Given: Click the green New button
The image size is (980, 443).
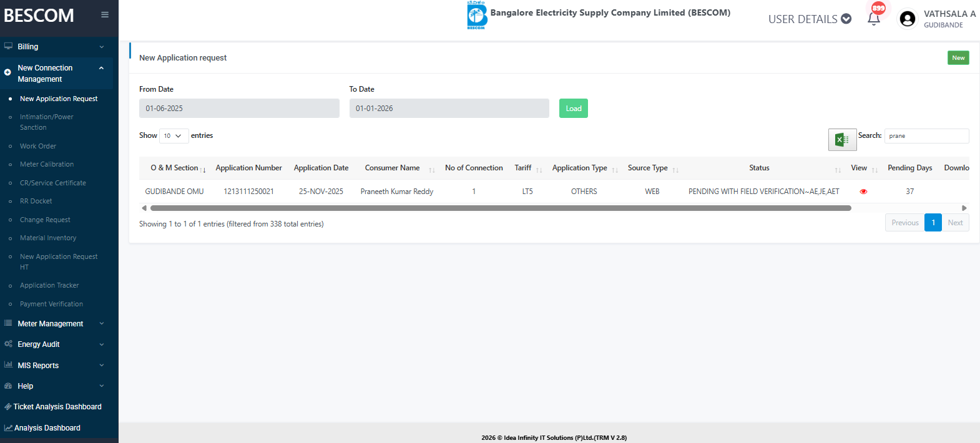Looking at the screenshot, I should pos(958,58).
